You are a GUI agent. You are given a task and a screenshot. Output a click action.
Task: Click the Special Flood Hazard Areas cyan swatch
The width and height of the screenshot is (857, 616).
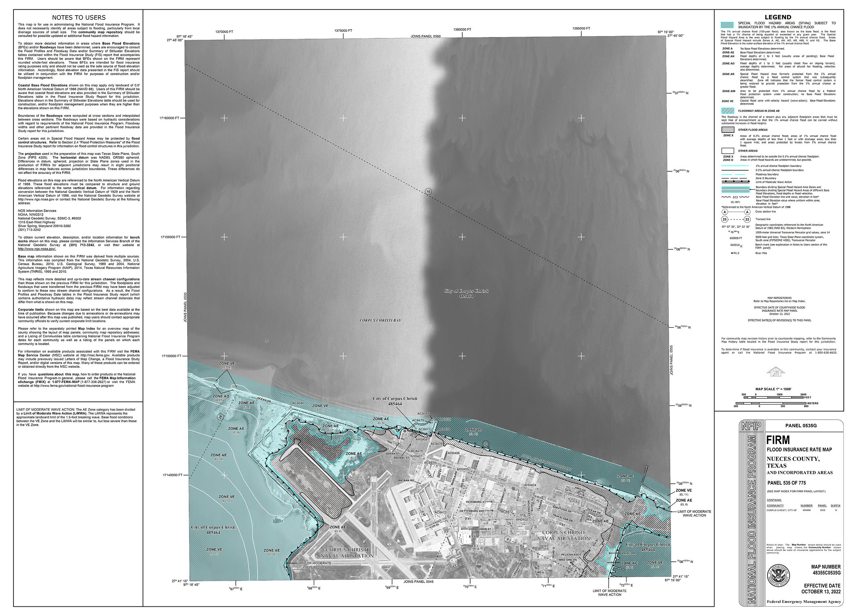click(x=727, y=25)
